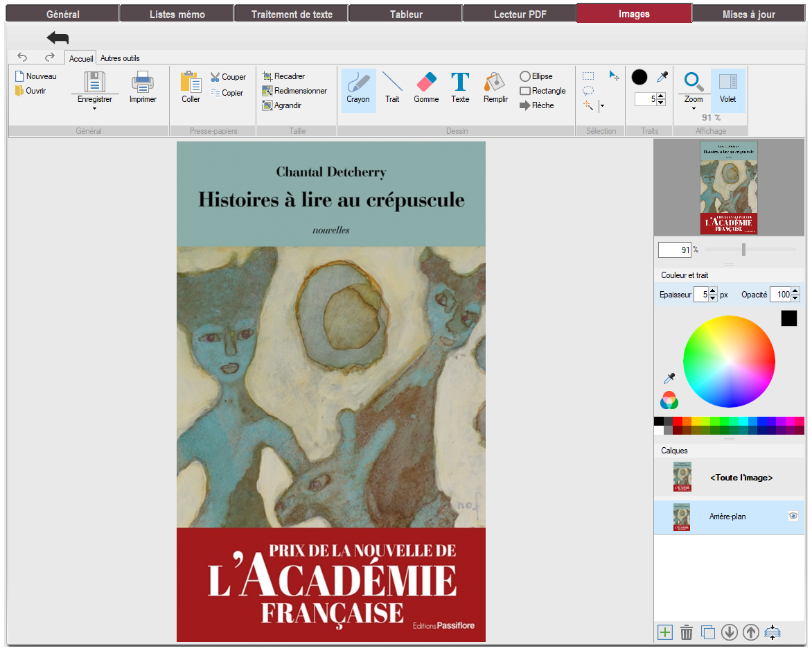Image resolution: width=812 pixels, height=651 pixels.
Task: Click Coller paste icon
Action: tap(191, 82)
